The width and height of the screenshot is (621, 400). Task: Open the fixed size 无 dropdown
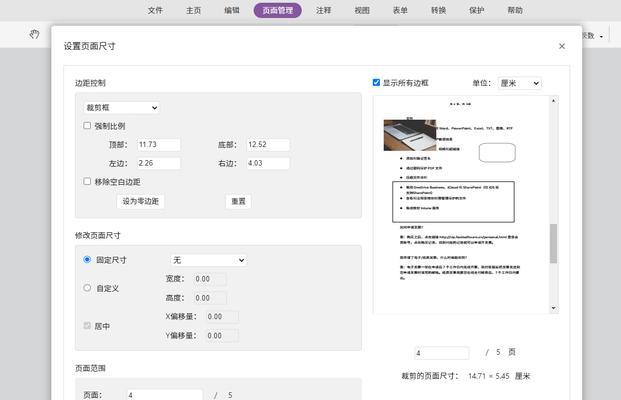point(209,260)
